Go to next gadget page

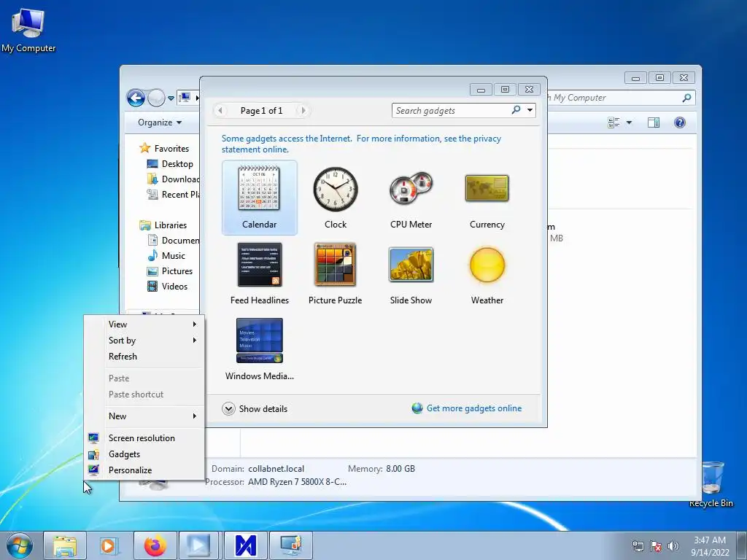tap(303, 111)
